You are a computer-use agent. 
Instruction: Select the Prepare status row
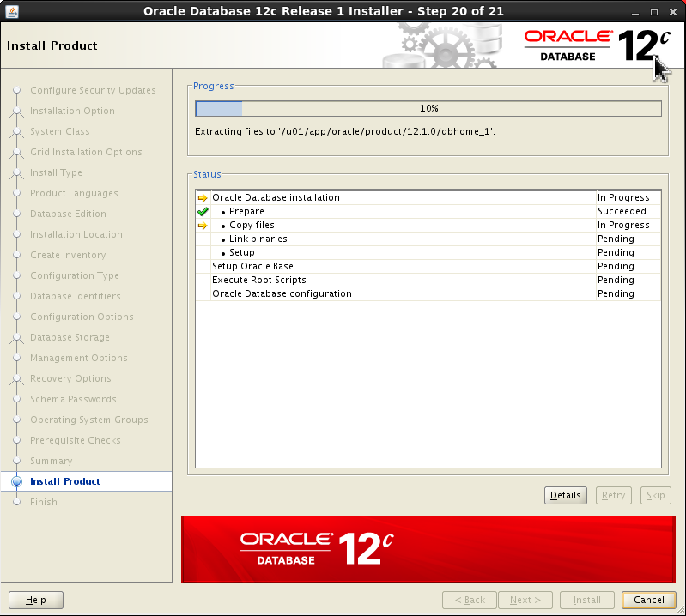pyautogui.click(x=428, y=211)
